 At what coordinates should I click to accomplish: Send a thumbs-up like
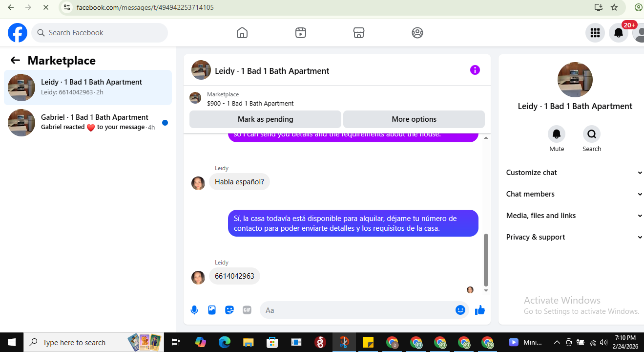(x=480, y=310)
